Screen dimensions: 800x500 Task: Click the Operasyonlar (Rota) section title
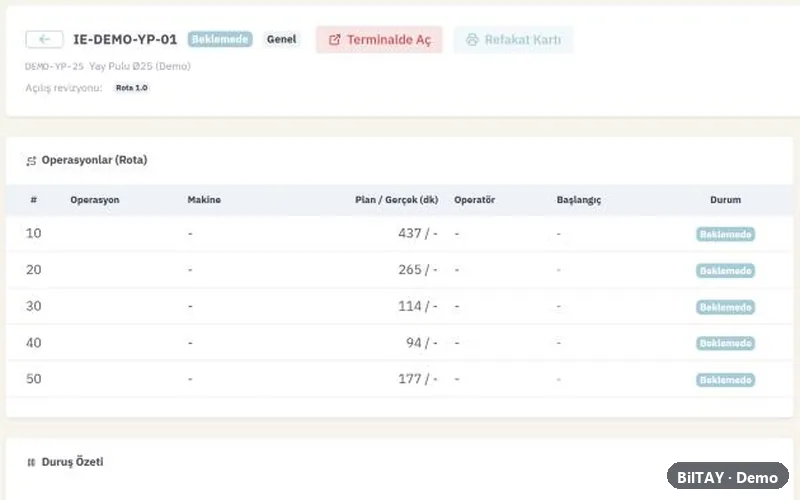(94, 160)
